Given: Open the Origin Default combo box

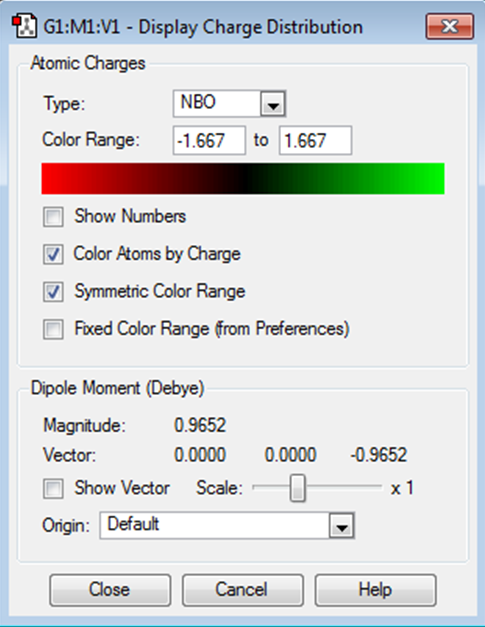Looking at the screenshot, I should [x=227, y=525].
